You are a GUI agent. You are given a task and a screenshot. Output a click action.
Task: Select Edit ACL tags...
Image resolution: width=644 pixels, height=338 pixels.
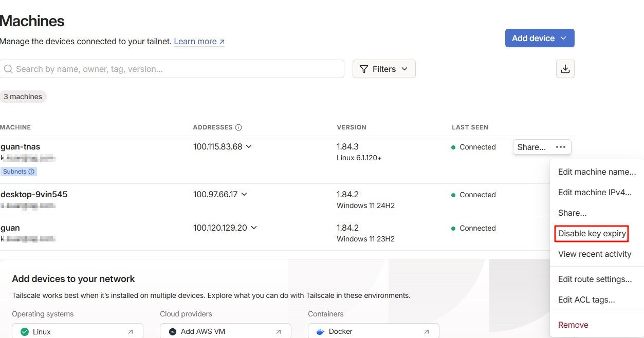[x=597, y=299]
